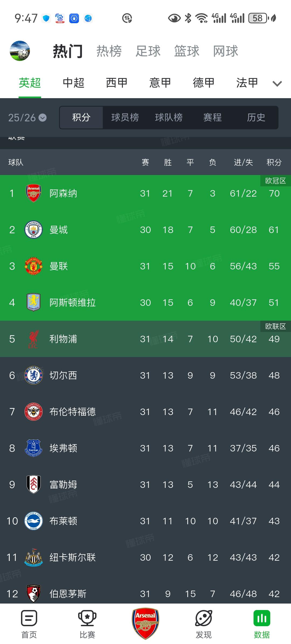Screen dimensions: 291x644
Task: Open the 比赛 trophy icon
Action: (87, 620)
